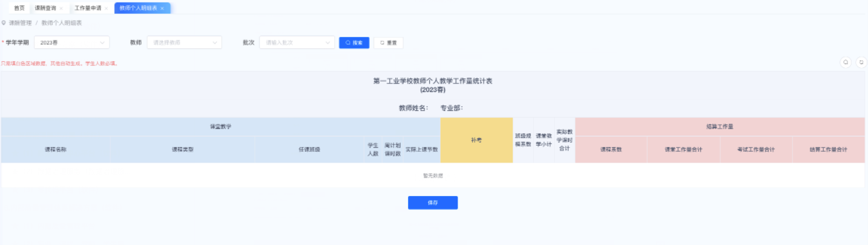
Task: Click the yellow 补考 column header
Action: [476, 140]
